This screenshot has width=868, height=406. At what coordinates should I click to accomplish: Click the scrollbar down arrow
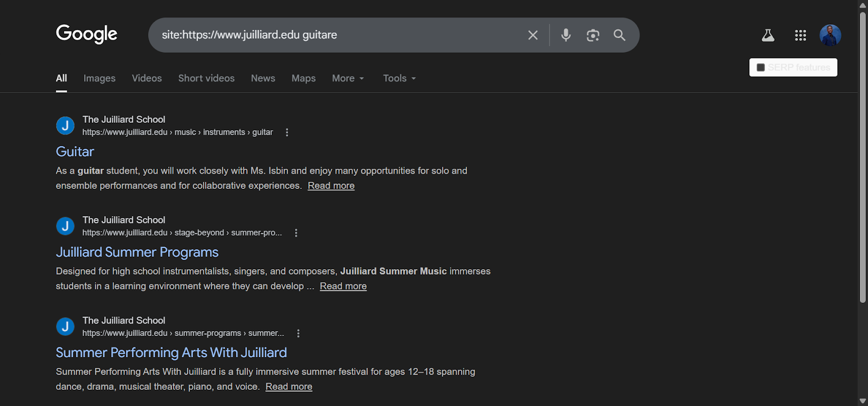863,401
